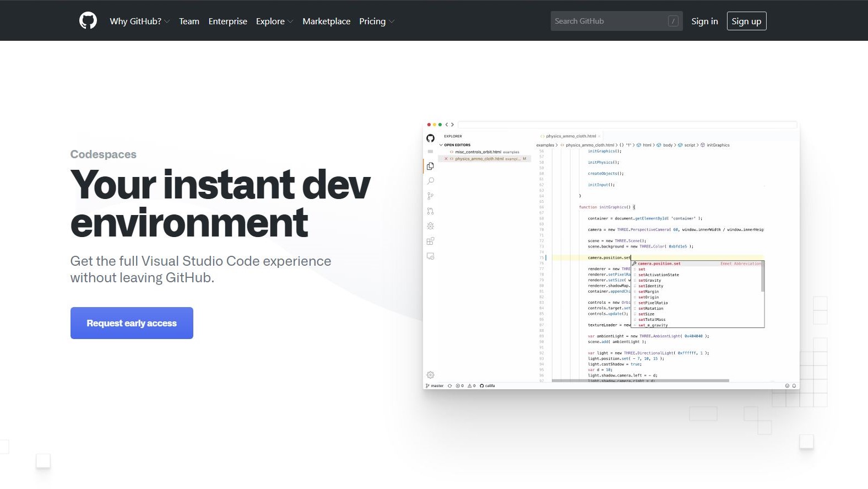This screenshot has height=489, width=868.
Task: Go to the Marketplace nav item
Action: click(x=326, y=21)
